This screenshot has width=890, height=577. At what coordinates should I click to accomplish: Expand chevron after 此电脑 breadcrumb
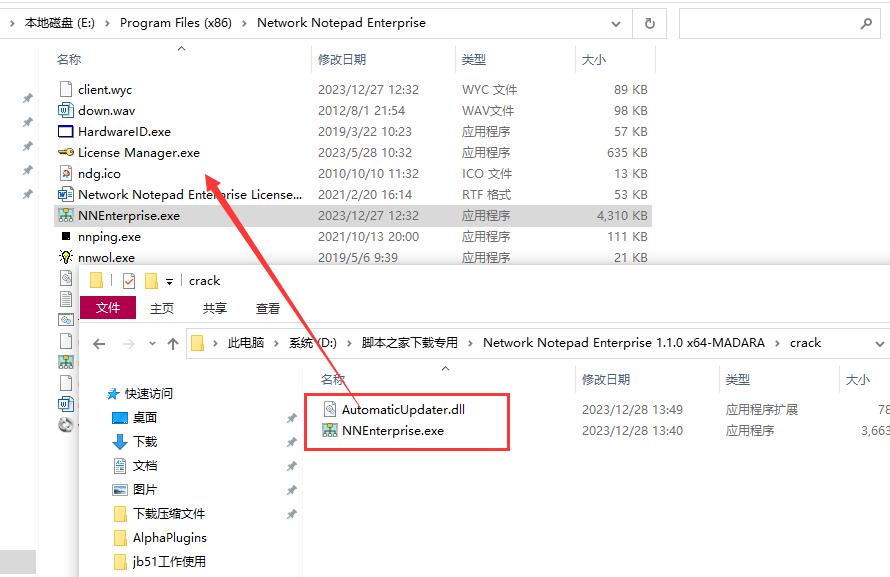pos(276,344)
